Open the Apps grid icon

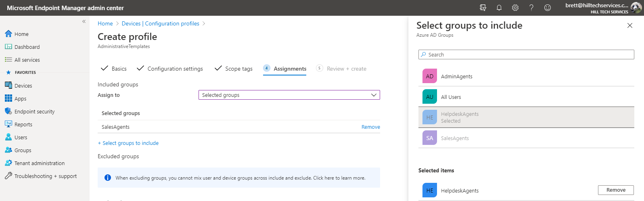8,98
